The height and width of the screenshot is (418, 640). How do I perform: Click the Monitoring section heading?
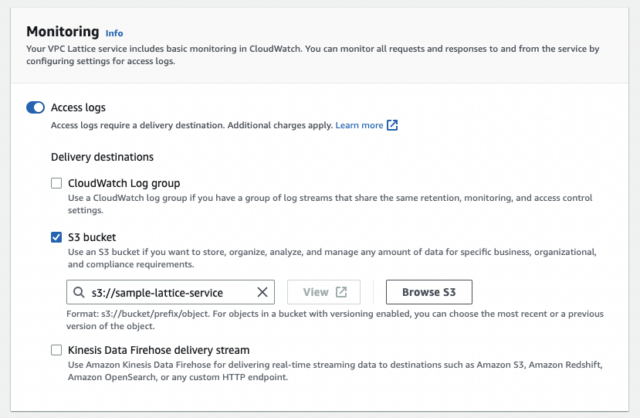click(x=62, y=31)
